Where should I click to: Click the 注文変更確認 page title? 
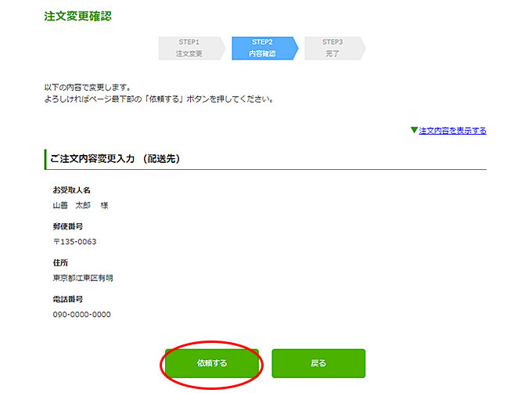click(77, 16)
